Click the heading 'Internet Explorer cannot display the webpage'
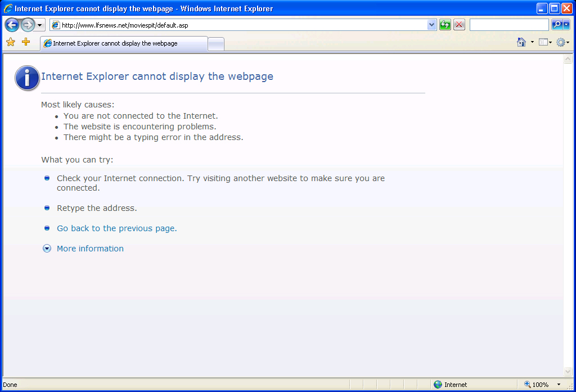Image resolution: width=576 pixels, height=392 pixels. [157, 76]
